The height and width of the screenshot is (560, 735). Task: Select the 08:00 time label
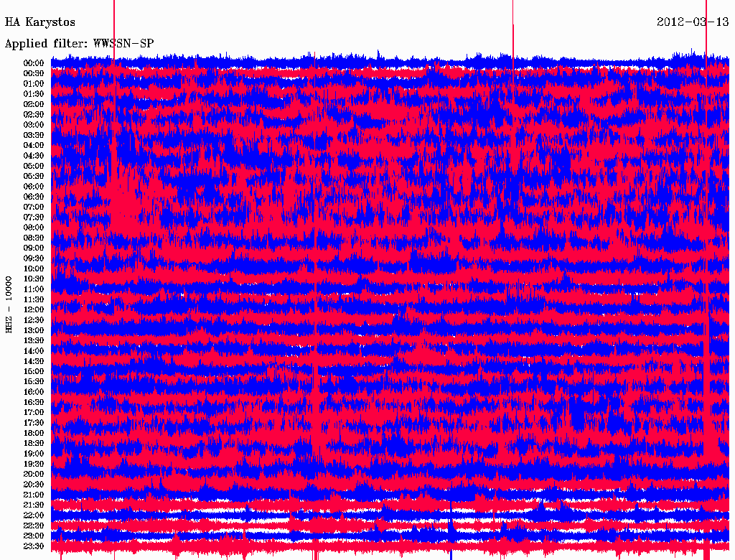point(34,228)
